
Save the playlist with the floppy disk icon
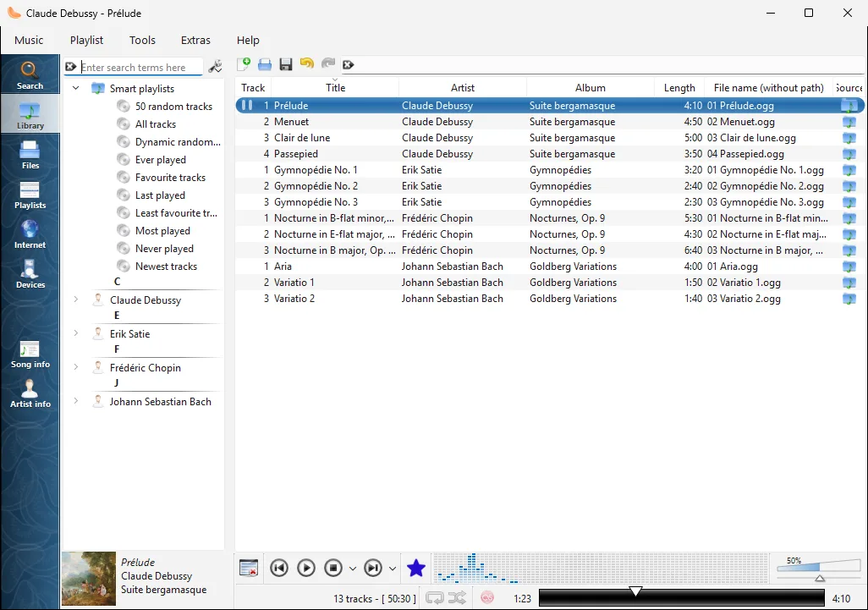click(286, 64)
